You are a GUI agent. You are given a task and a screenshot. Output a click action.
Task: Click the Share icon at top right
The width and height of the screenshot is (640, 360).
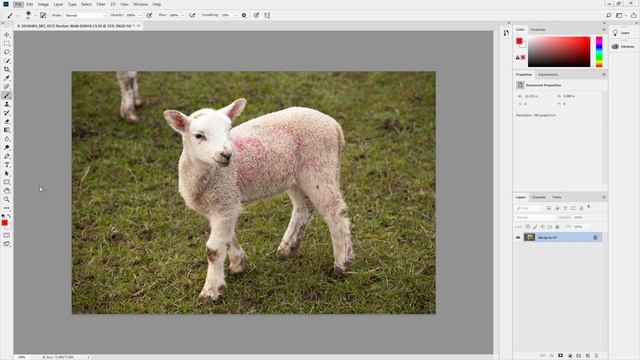[633, 15]
